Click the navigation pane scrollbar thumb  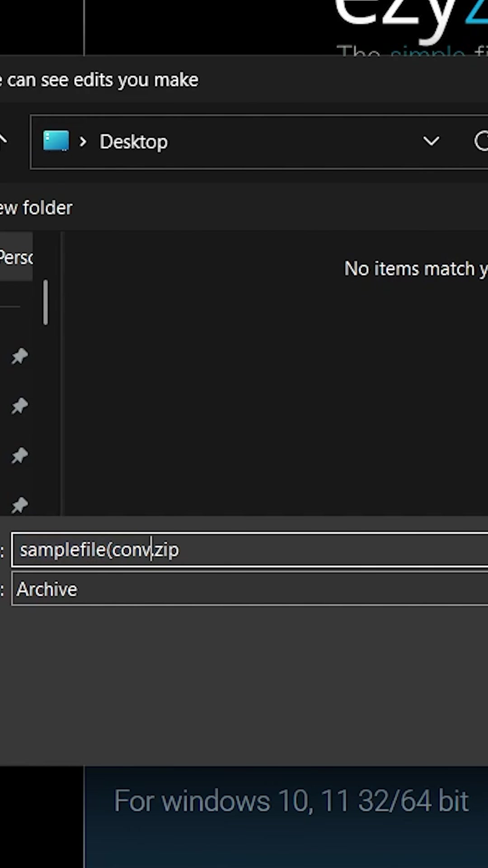coord(46,302)
